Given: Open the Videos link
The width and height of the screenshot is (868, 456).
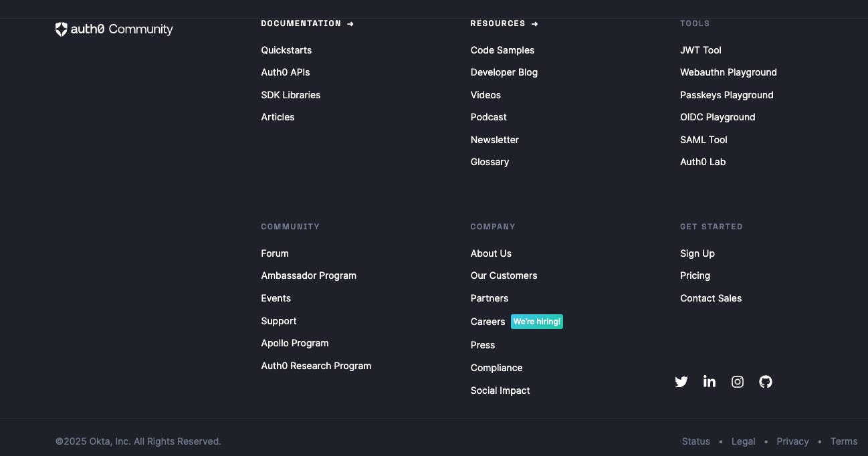Looking at the screenshot, I should (485, 95).
